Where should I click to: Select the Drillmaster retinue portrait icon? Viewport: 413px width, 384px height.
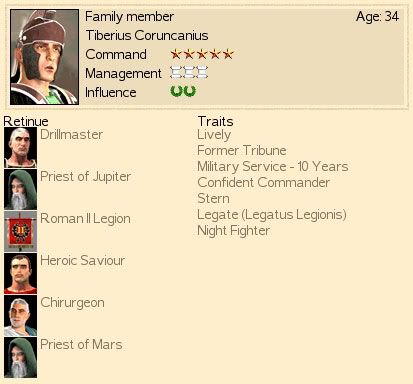click(20, 147)
